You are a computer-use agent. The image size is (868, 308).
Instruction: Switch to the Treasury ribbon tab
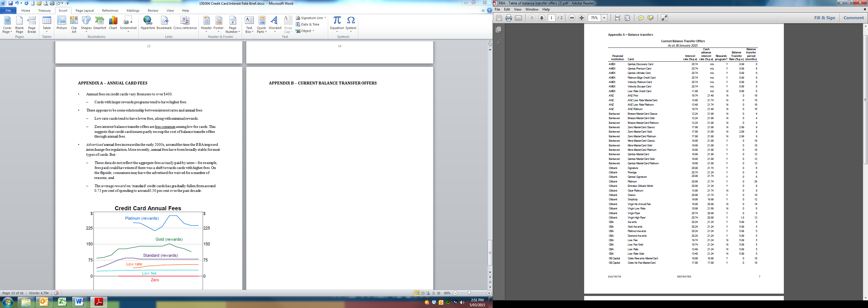45,11
